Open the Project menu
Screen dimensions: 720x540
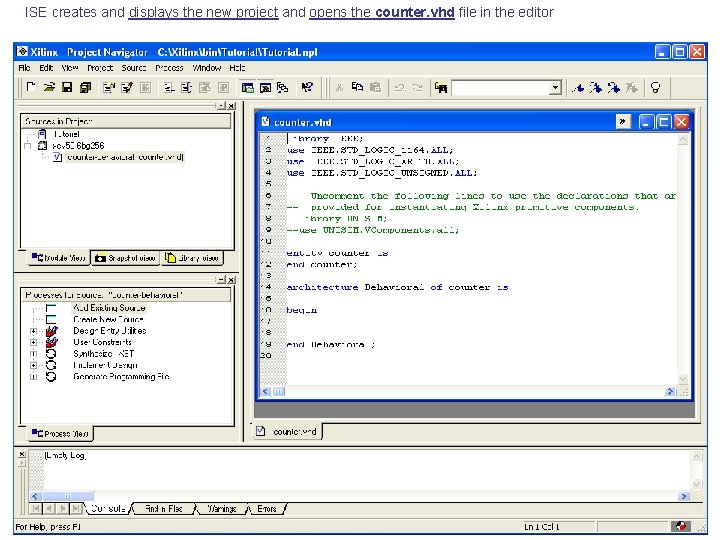click(x=100, y=68)
